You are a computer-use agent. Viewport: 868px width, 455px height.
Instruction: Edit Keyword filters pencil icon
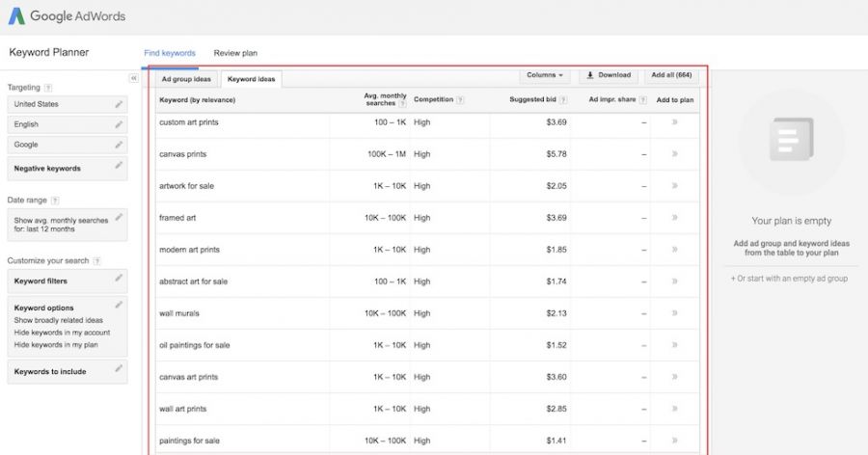(119, 278)
